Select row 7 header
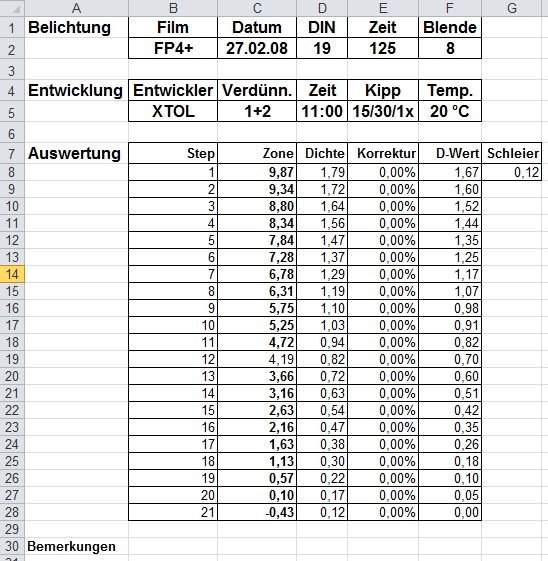 click(12, 153)
